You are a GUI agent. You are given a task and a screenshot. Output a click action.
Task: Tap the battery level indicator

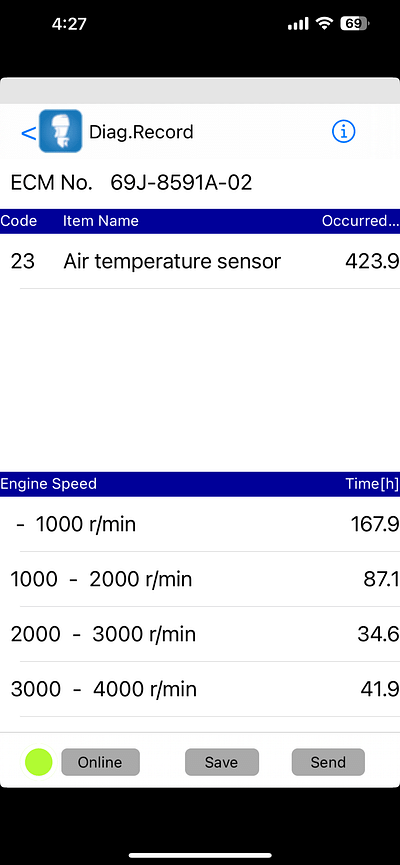[354, 23]
